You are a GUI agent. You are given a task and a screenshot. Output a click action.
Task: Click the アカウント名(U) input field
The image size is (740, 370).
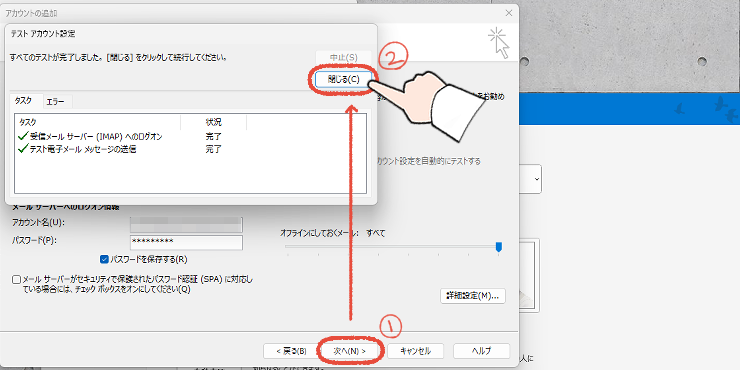point(186,225)
